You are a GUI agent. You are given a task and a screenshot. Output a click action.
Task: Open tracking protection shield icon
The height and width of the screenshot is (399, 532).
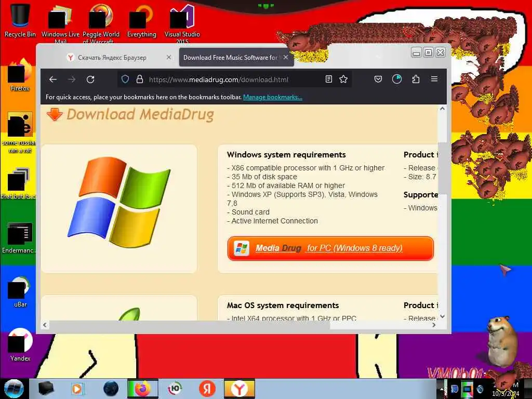coord(125,79)
